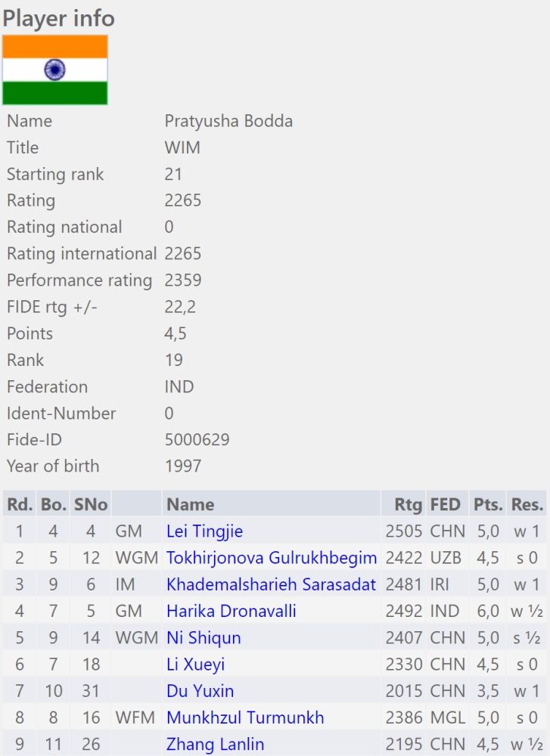Open Zhang Lanlin player link
This screenshot has width=550, height=756.
[215, 744]
